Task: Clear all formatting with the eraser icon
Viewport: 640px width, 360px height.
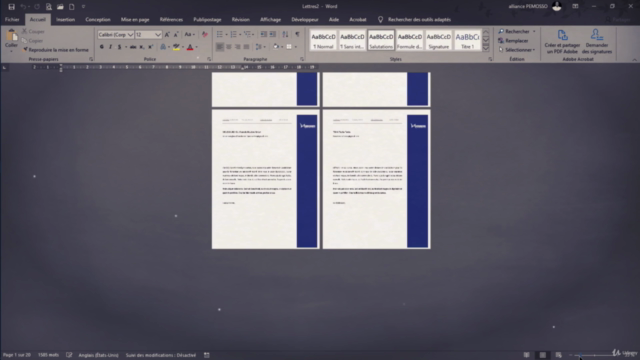Action: click(205, 35)
